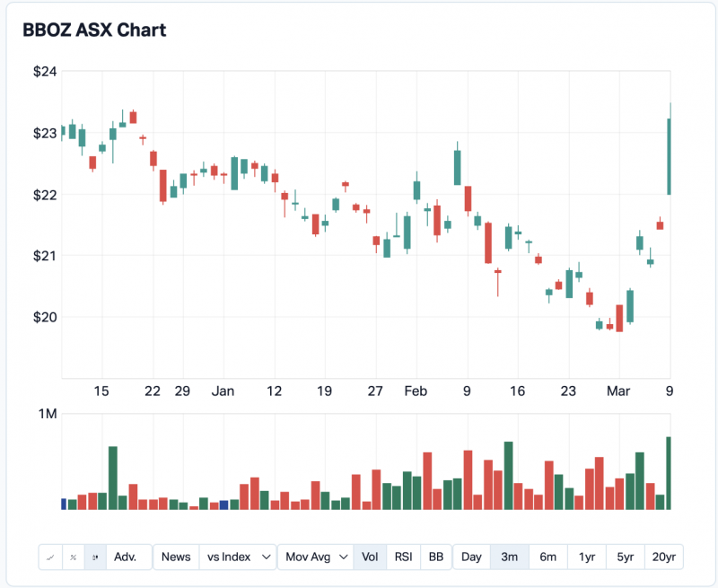
Task: Enable the RSI indicator
Action: pos(404,557)
